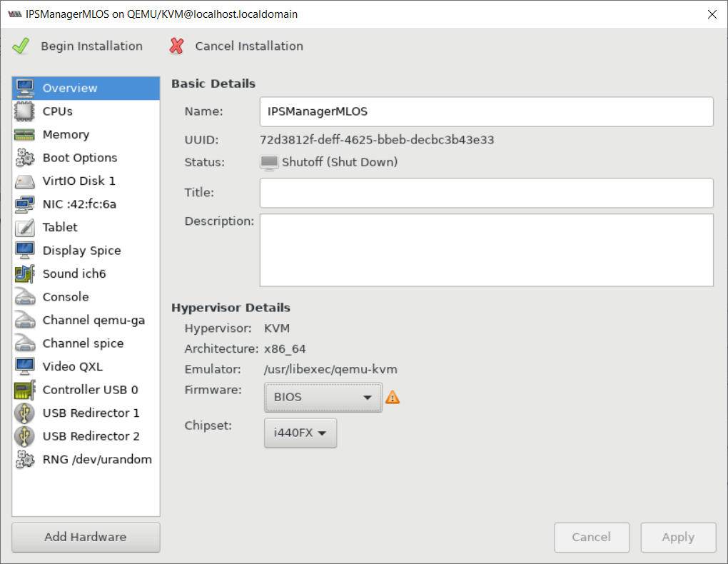Screen dimensions: 728x564
Task: Select the Tablet pen icon
Action: coord(24,228)
